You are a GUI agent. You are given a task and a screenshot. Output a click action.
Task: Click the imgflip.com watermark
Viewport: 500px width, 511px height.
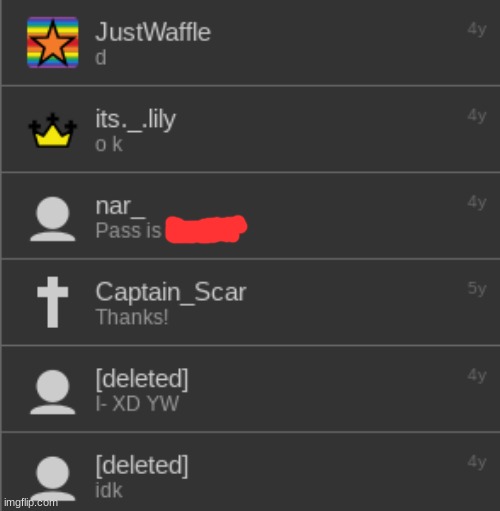tap(31, 502)
